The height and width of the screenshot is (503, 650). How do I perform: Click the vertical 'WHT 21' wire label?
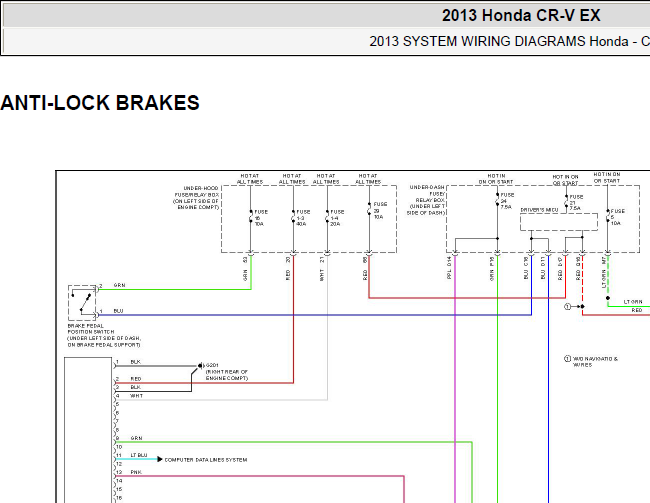tap(322, 269)
